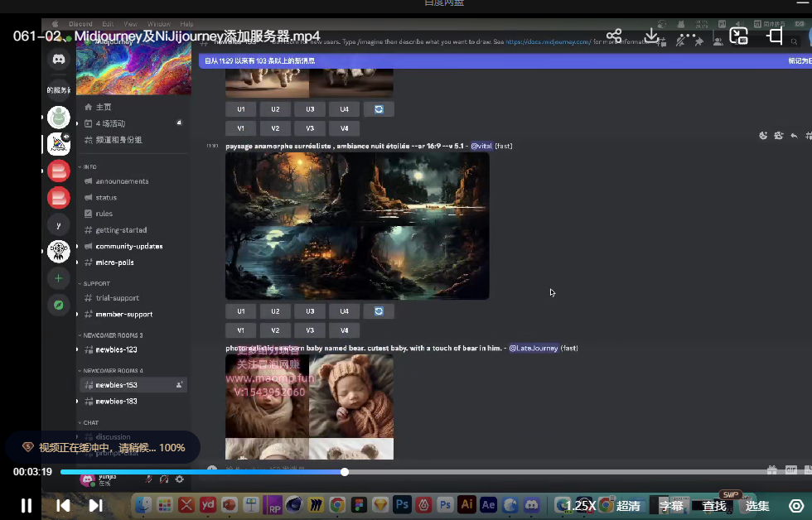The width and height of the screenshot is (812, 520).
Task: Switch to mini picture-in-picture player
Action: point(738,36)
